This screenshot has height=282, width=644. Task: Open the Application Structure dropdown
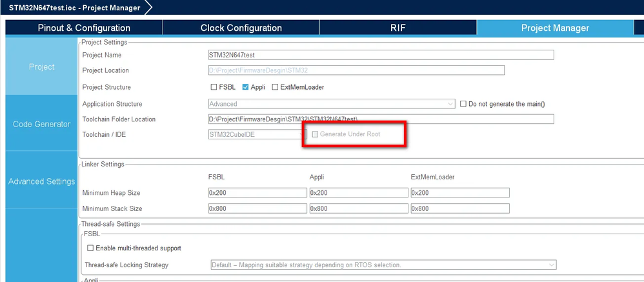pyautogui.click(x=332, y=104)
